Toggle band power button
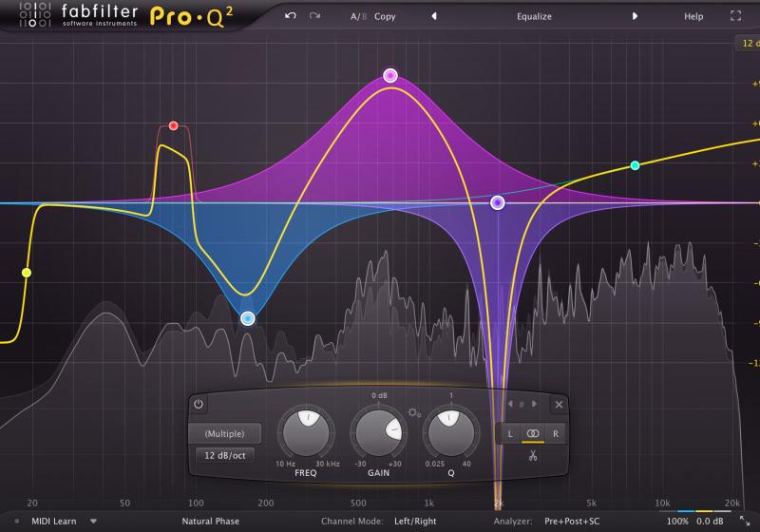 pyautogui.click(x=199, y=404)
